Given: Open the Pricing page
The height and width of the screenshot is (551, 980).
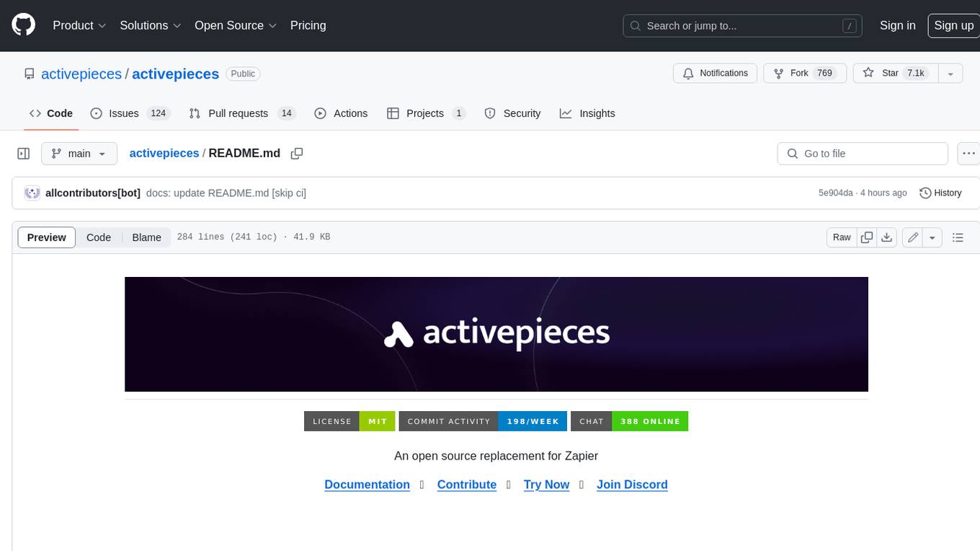Looking at the screenshot, I should pyautogui.click(x=308, y=25).
